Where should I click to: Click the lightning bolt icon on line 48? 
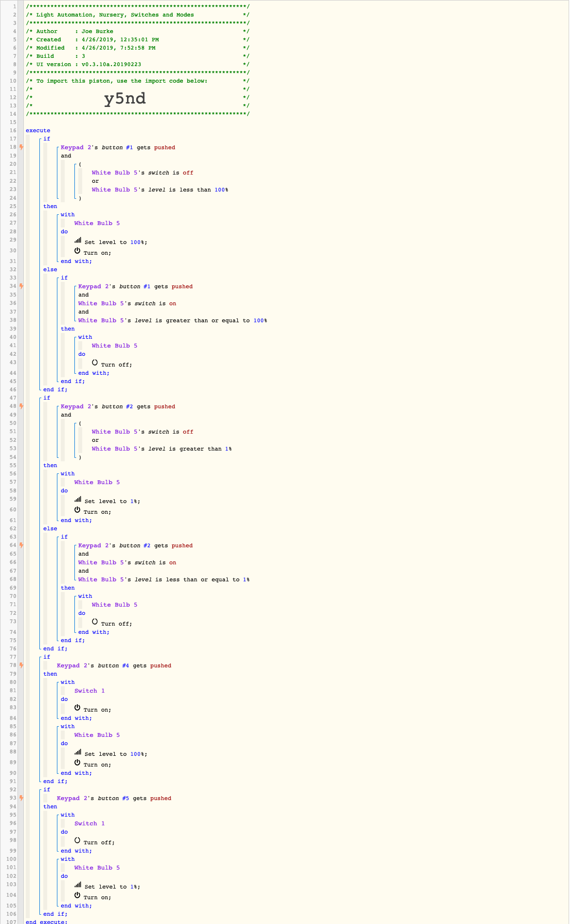click(21, 406)
